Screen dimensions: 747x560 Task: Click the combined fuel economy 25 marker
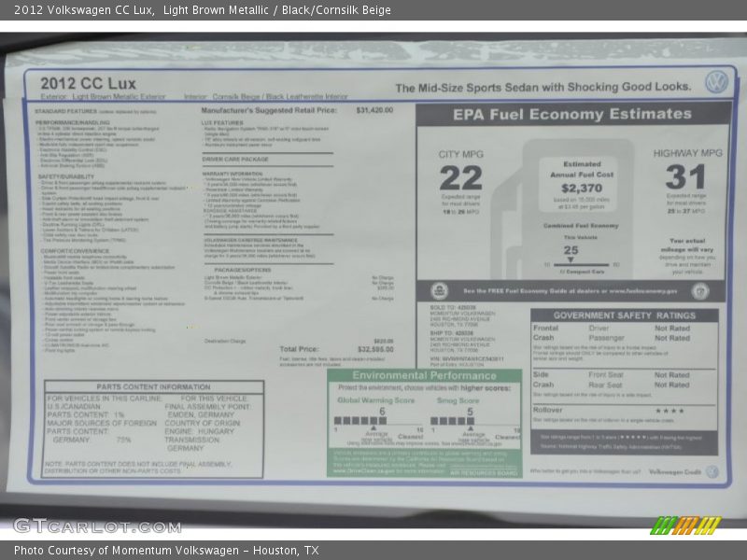(571, 250)
